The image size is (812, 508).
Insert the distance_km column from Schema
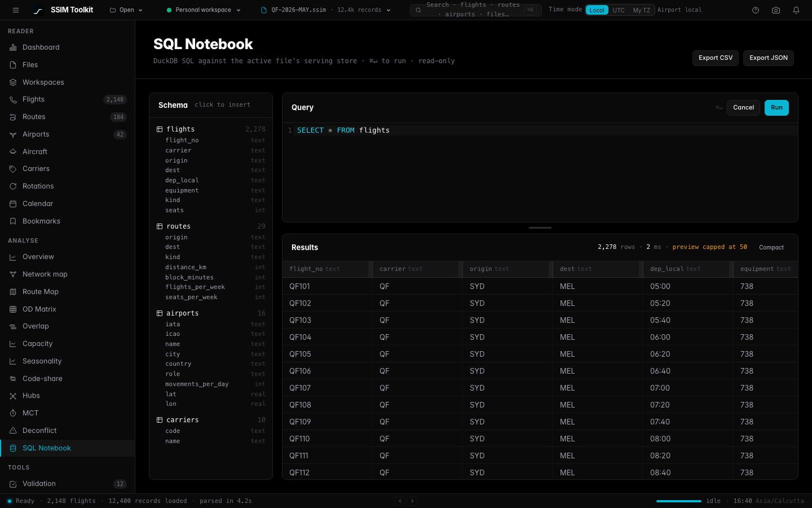pos(211,268)
